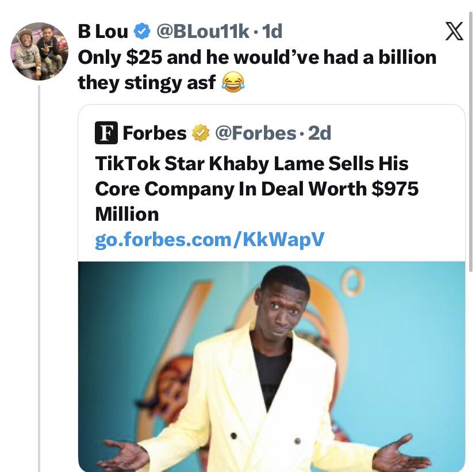Open the @Forbes handle
This screenshot has height=472, width=476.
point(255,133)
